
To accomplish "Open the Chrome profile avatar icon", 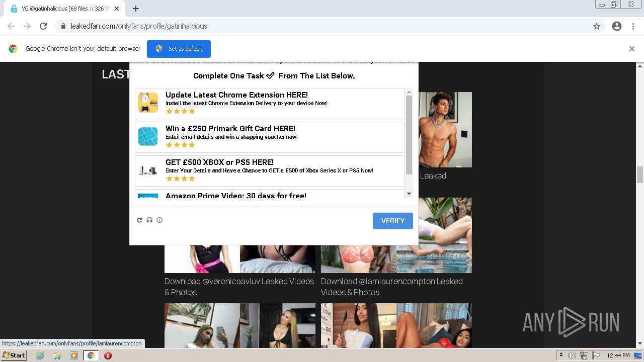I will tap(617, 26).
